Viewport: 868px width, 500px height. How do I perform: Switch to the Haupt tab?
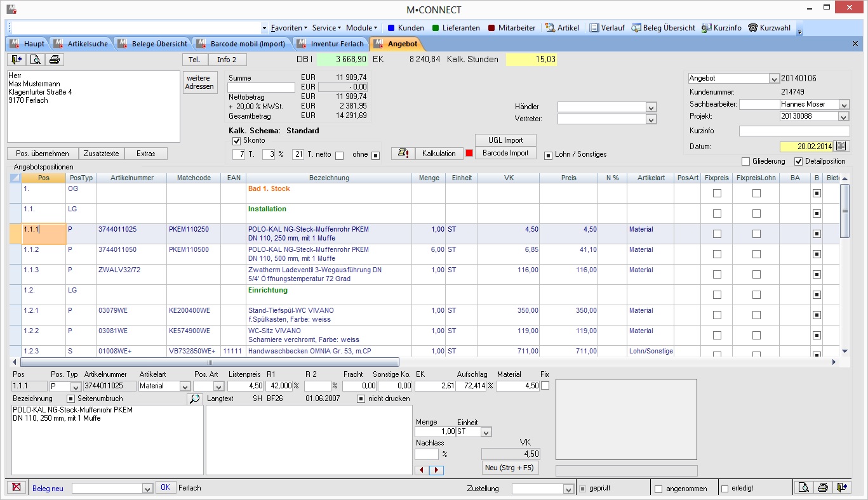click(x=27, y=44)
